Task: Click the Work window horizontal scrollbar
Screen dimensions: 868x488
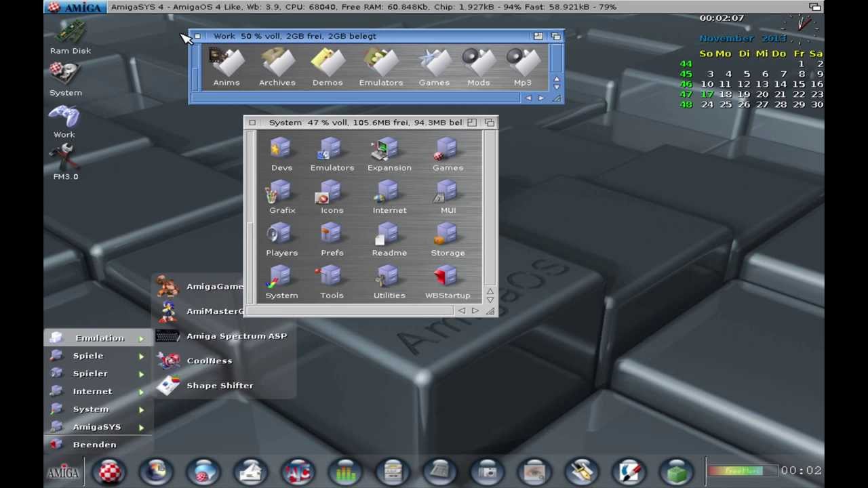Action: click(357, 98)
